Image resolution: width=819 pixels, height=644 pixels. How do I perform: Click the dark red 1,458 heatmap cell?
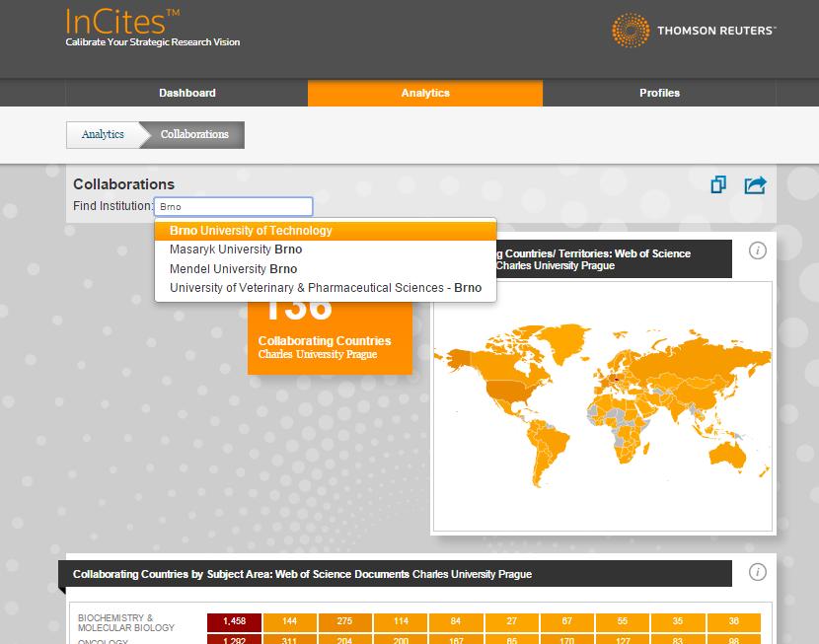pyautogui.click(x=234, y=621)
